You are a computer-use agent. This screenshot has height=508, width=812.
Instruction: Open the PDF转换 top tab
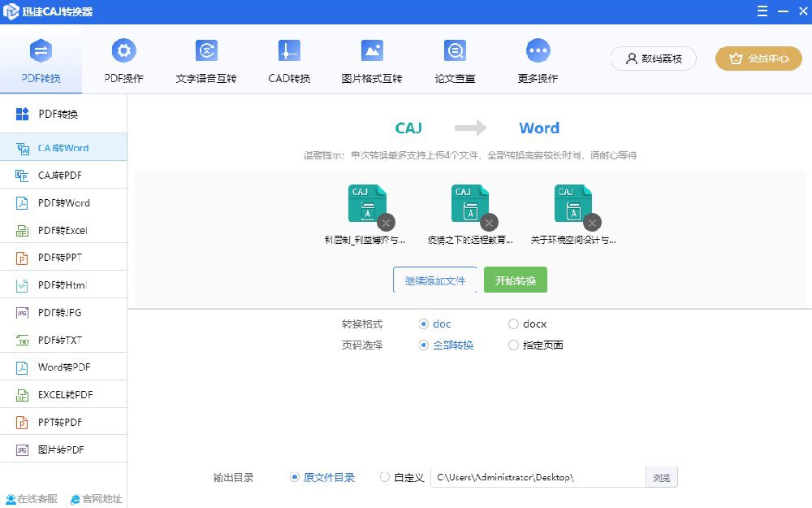click(x=41, y=59)
